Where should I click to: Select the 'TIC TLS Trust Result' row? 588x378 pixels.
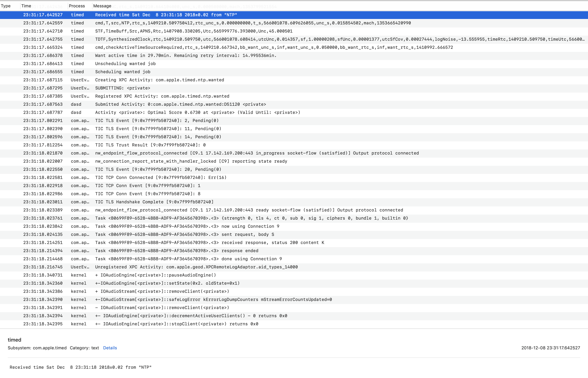pyautogui.click(x=294, y=145)
